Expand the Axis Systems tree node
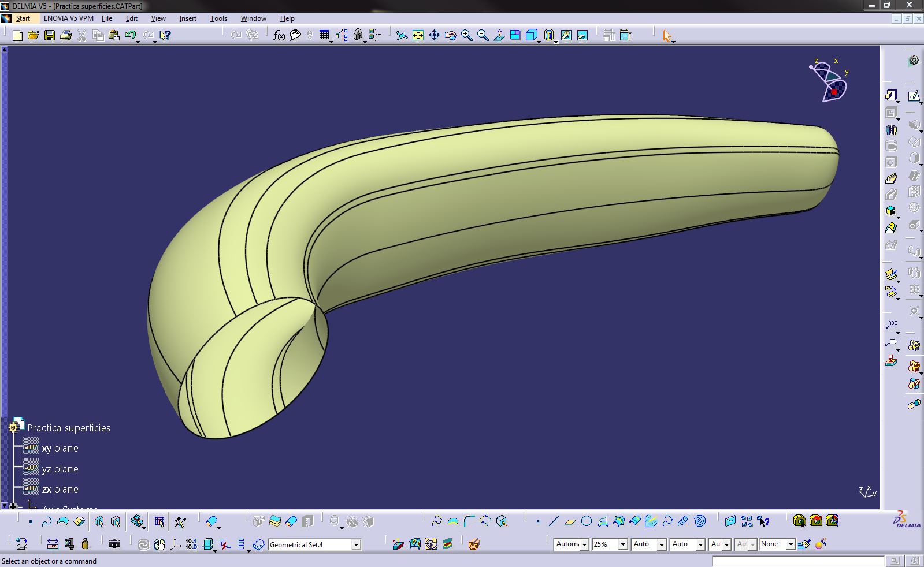This screenshot has width=924, height=567. (x=13, y=506)
